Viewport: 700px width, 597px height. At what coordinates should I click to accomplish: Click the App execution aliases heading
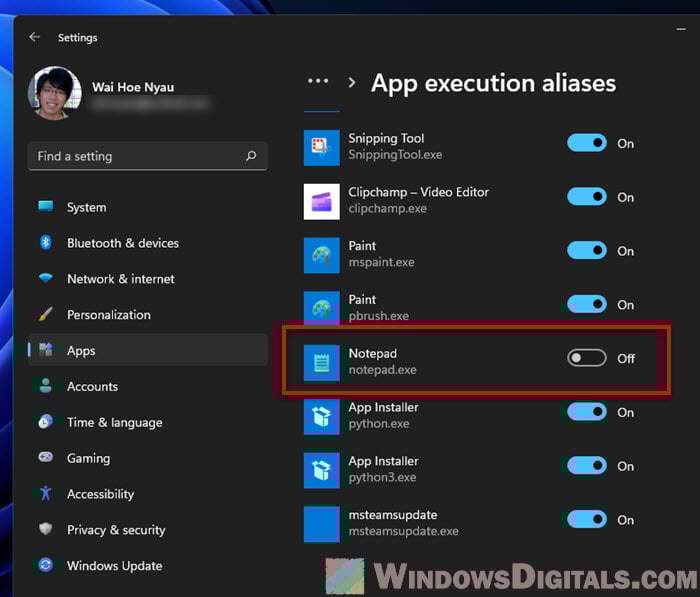pos(493,83)
